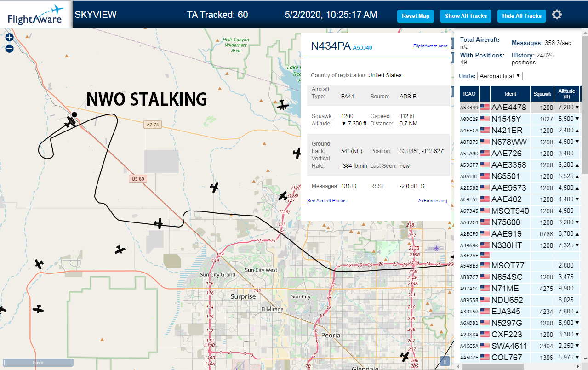This screenshot has height=370, width=588.
Task: Click US flag in AAE4478 row
Action: pyautogui.click(x=485, y=108)
